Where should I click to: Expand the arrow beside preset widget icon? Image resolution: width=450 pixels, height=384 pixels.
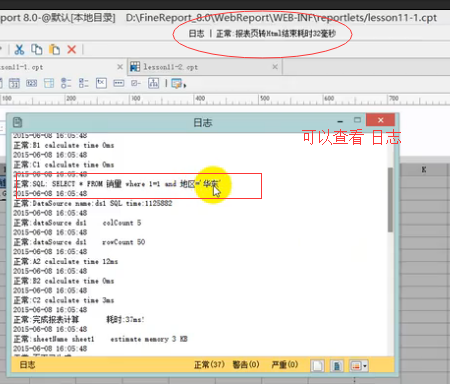(x=185, y=86)
